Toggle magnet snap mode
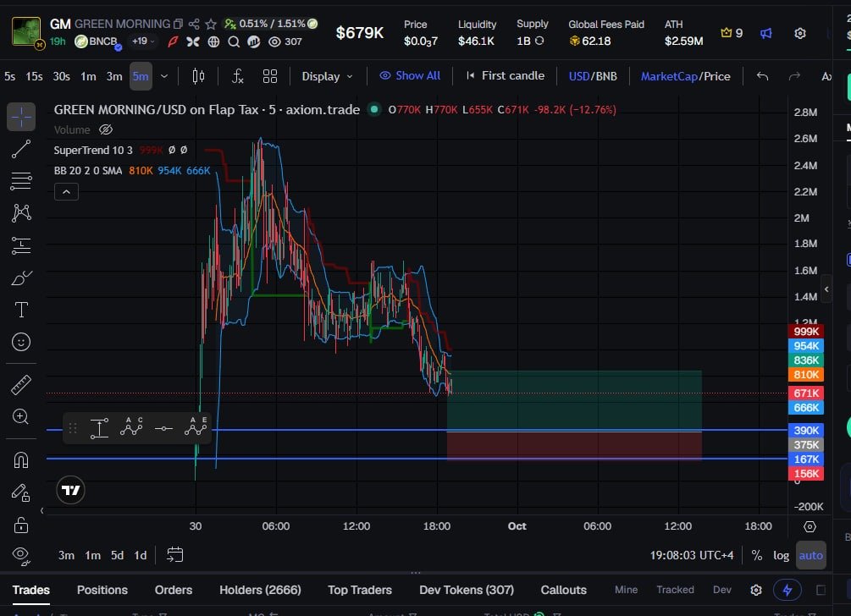Screen dimensions: 851x616 [21, 460]
